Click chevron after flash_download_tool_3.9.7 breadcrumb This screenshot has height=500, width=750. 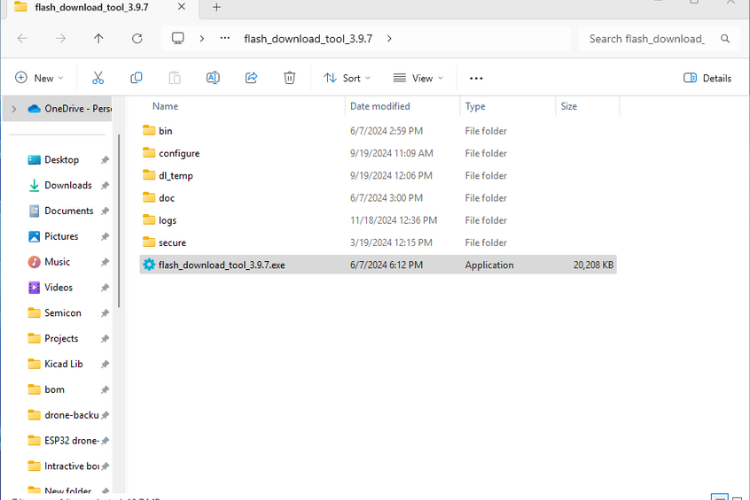389,39
